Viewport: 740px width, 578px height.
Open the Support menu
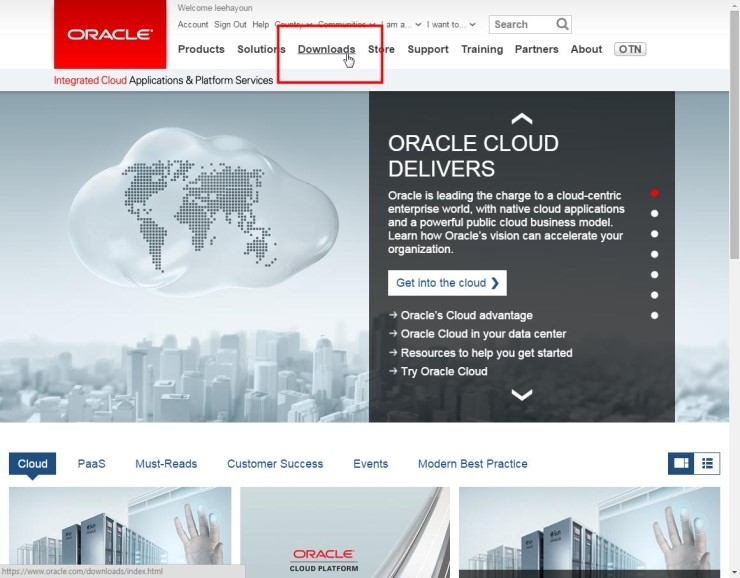point(428,49)
